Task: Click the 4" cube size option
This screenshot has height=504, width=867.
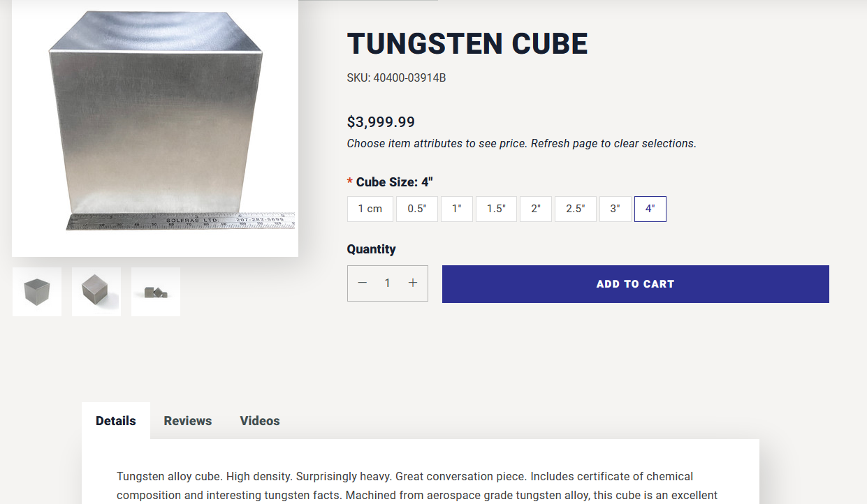Action: point(650,209)
